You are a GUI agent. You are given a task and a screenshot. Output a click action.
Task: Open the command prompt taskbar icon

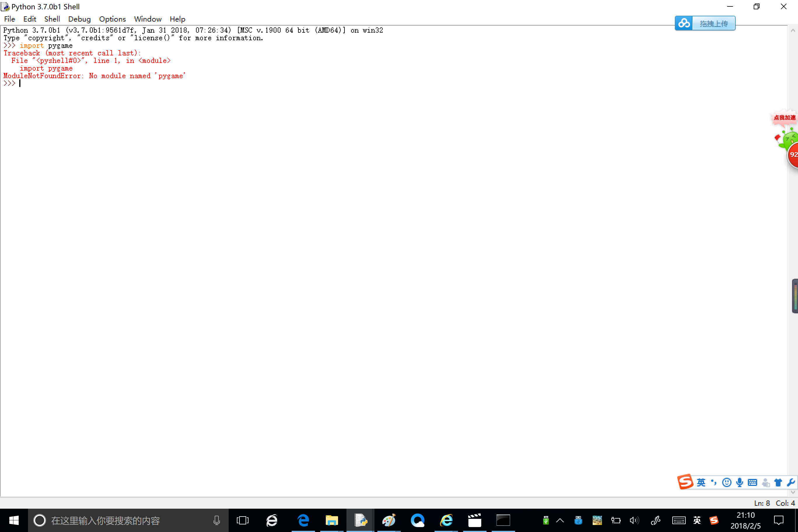(x=503, y=520)
